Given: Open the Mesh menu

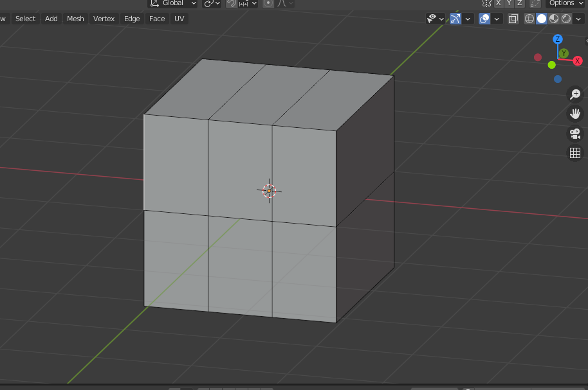Looking at the screenshot, I should (75, 19).
